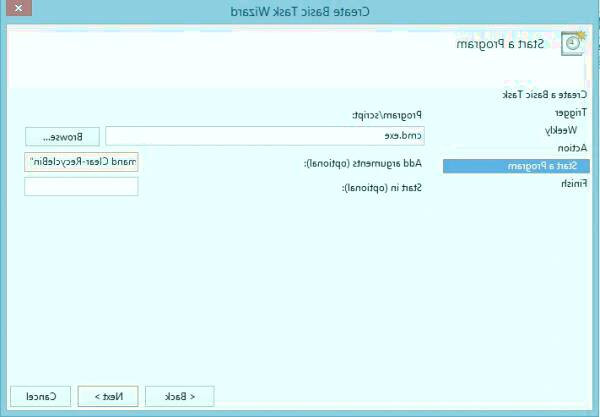Select the Action step in sidebar

[572, 148]
